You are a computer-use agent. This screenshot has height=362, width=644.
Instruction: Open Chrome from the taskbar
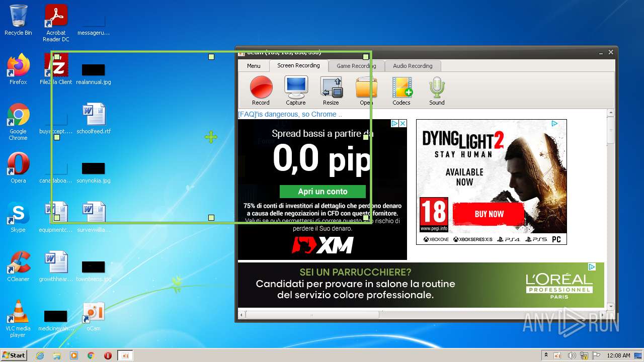(x=91, y=355)
